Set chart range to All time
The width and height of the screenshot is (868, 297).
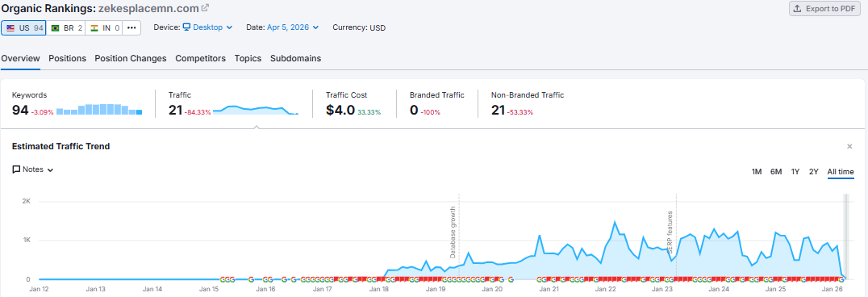841,172
